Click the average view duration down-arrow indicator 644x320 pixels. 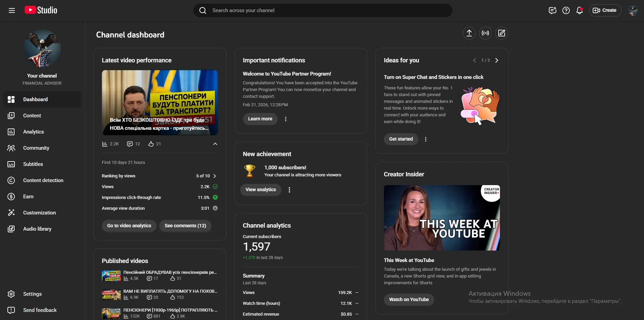pyautogui.click(x=215, y=208)
